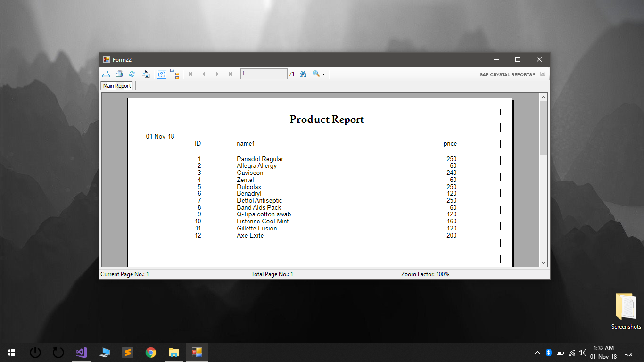Click price 200 for Axe Exite
This screenshot has height=362, width=644.
(451, 236)
